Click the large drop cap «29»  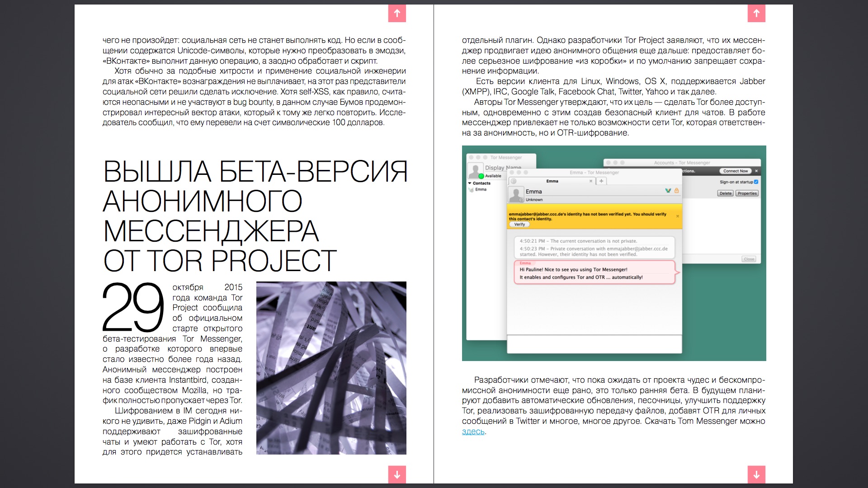point(133,307)
